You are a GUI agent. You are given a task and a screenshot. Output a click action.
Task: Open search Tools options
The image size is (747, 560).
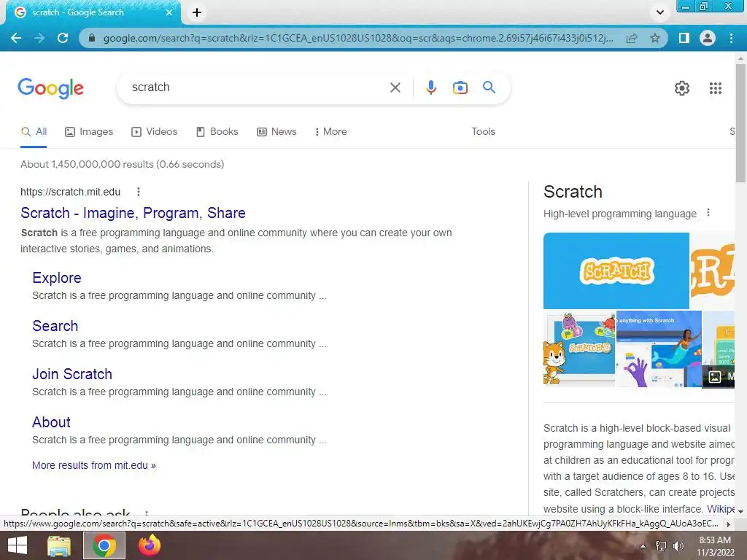(x=483, y=131)
